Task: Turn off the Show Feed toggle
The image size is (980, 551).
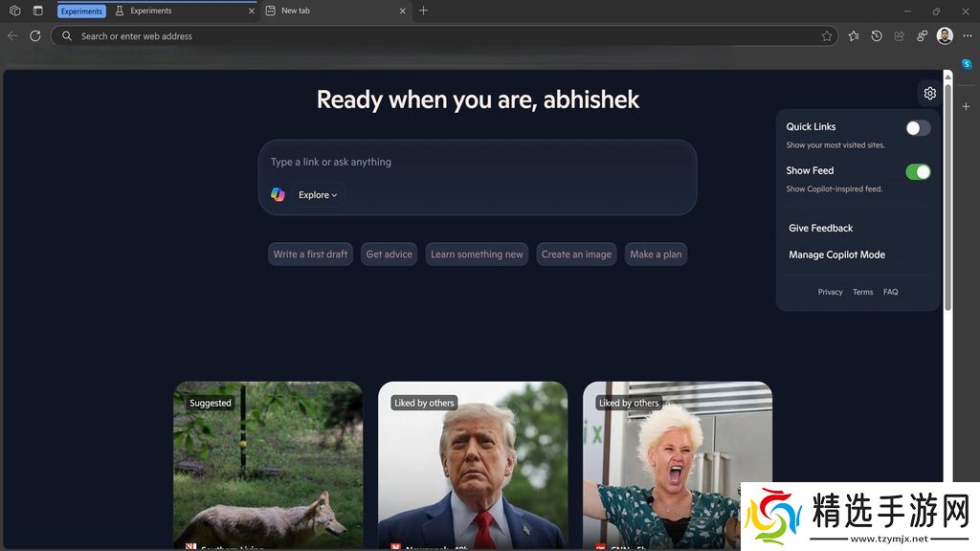Action: (917, 172)
